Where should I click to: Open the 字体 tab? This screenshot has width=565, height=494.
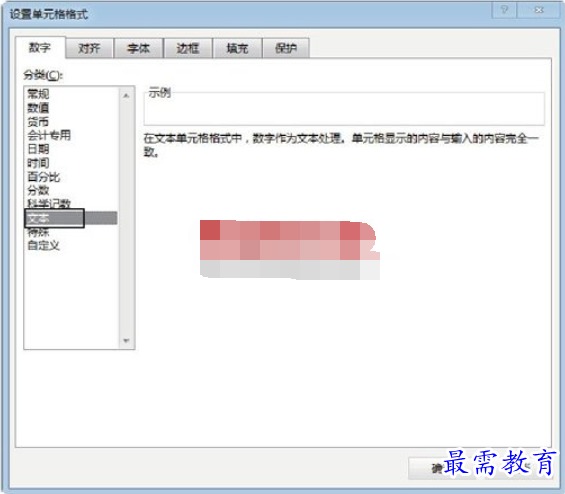click(x=138, y=48)
